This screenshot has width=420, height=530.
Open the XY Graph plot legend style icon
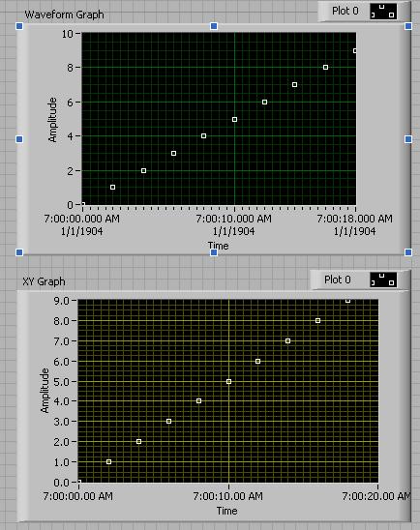coord(383,280)
